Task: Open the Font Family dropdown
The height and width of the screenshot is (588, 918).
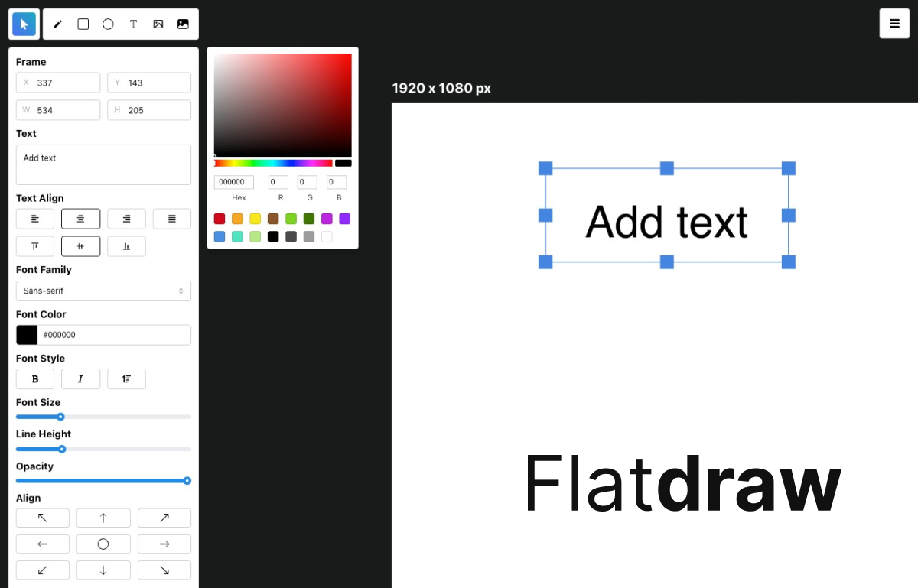Action: click(103, 291)
